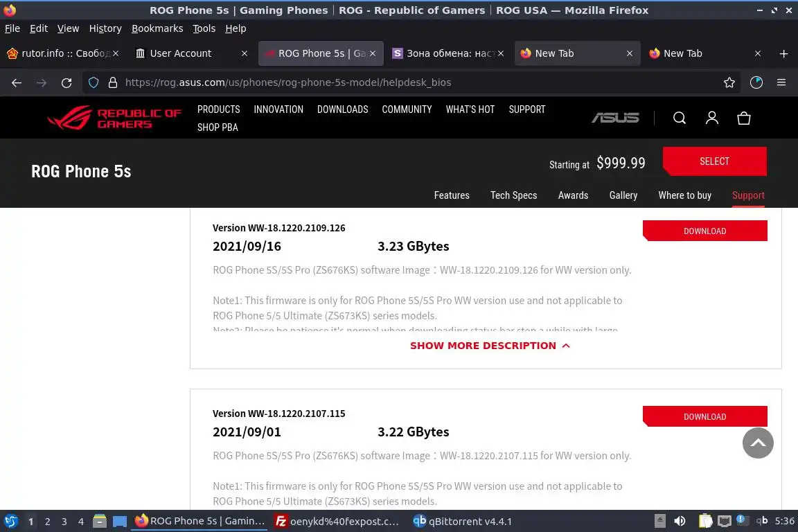Click the clipboard tray icon
The height and width of the screenshot is (532, 798).
coord(705,521)
